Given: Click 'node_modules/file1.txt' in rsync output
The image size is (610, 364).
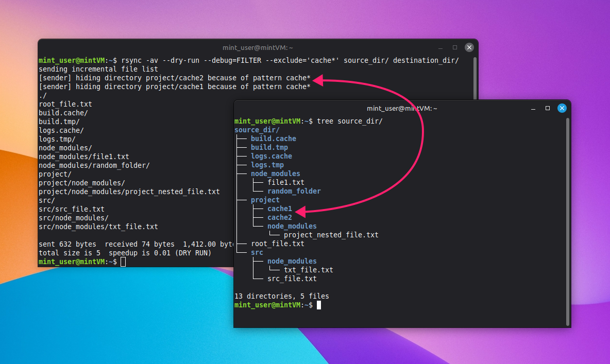Looking at the screenshot, I should [83, 157].
